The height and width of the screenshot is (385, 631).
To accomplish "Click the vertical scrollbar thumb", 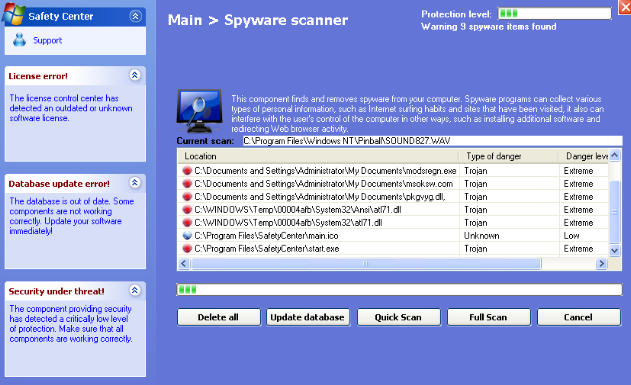I will [615, 212].
